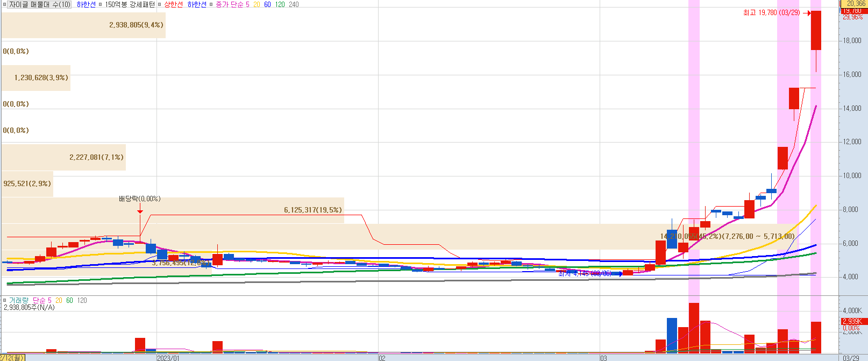Click the 4,000 price axis label

851,277
